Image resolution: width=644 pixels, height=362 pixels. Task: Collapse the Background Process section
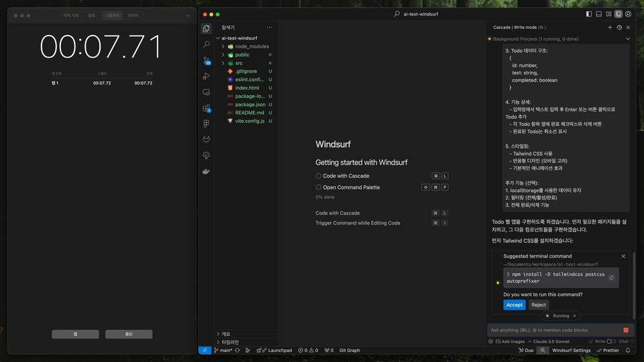pyautogui.click(x=628, y=39)
